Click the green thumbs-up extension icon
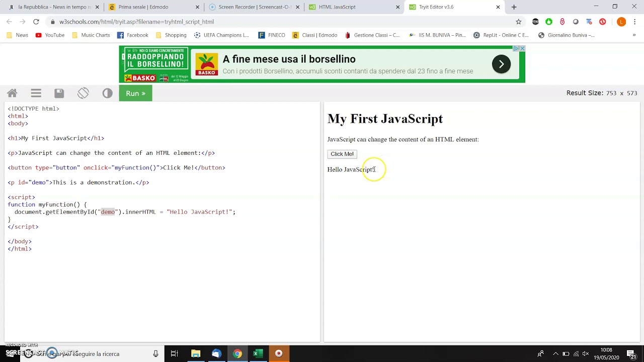The height and width of the screenshot is (362, 644). [549, 22]
